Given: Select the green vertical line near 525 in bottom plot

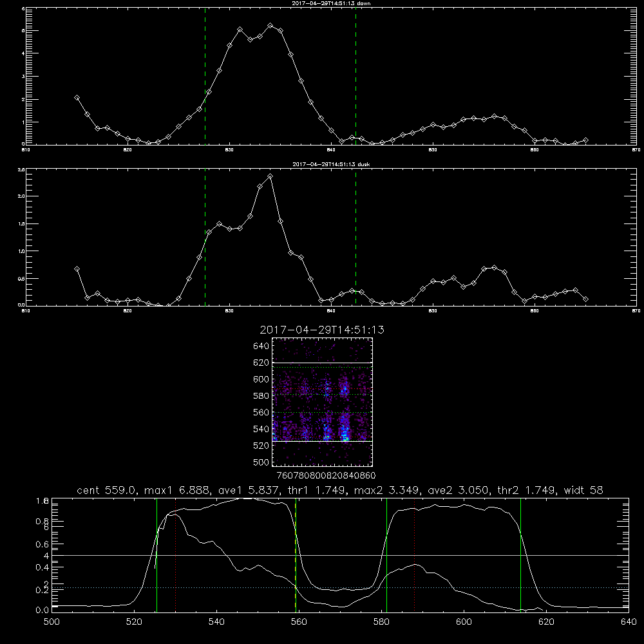Looking at the screenshot, I should [x=156, y=555].
